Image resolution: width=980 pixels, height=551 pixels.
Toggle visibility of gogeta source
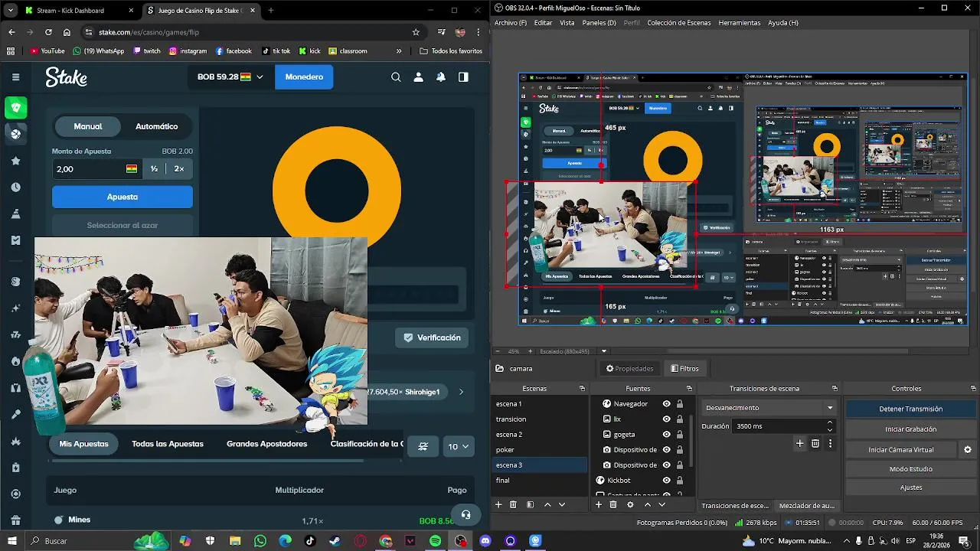pyautogui.click(x=666, y=435)
